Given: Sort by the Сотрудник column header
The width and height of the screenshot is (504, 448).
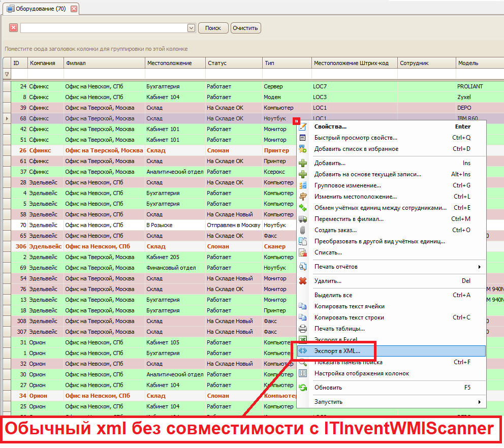Looking at the screenshot, I should click(x=426, y=63).
